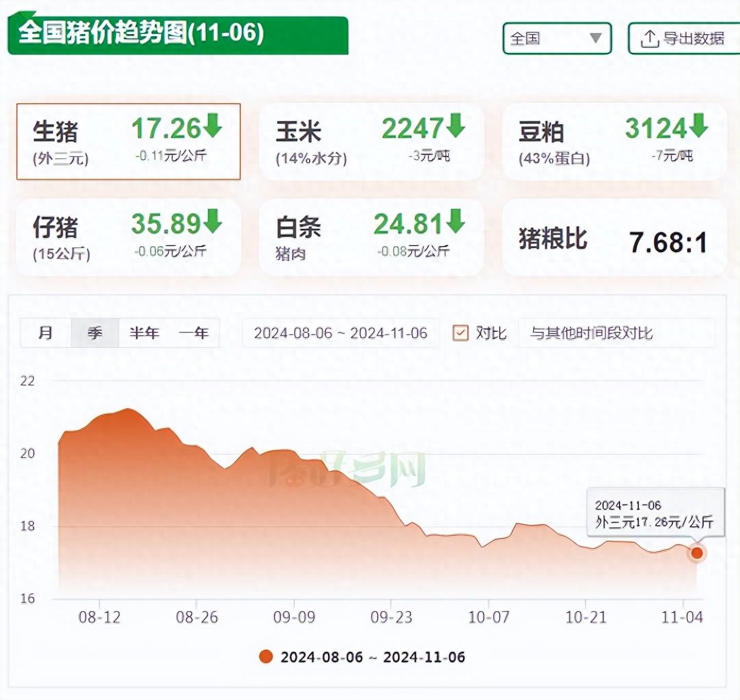Toggle the 2024-08-06 ~ 2024-11-06 legend series

point(362,657)
